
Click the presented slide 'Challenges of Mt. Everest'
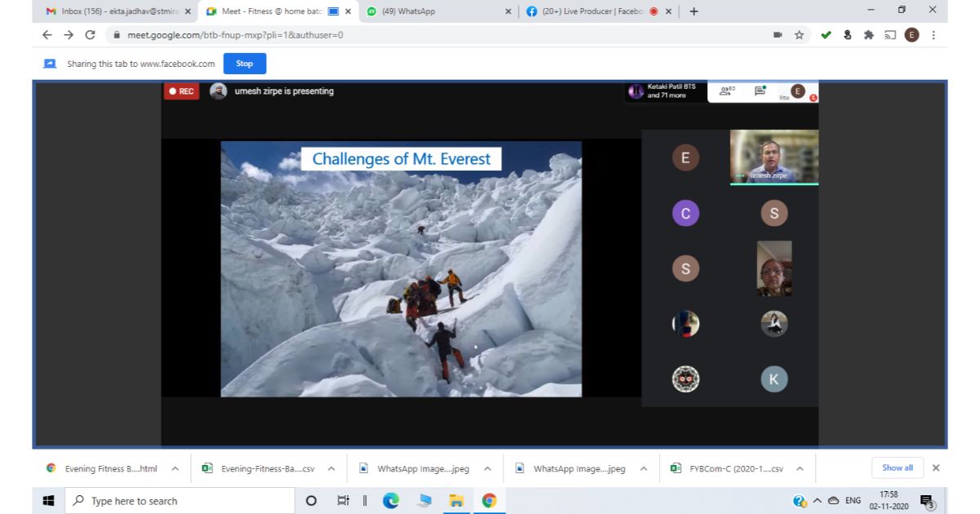(401, 269)
